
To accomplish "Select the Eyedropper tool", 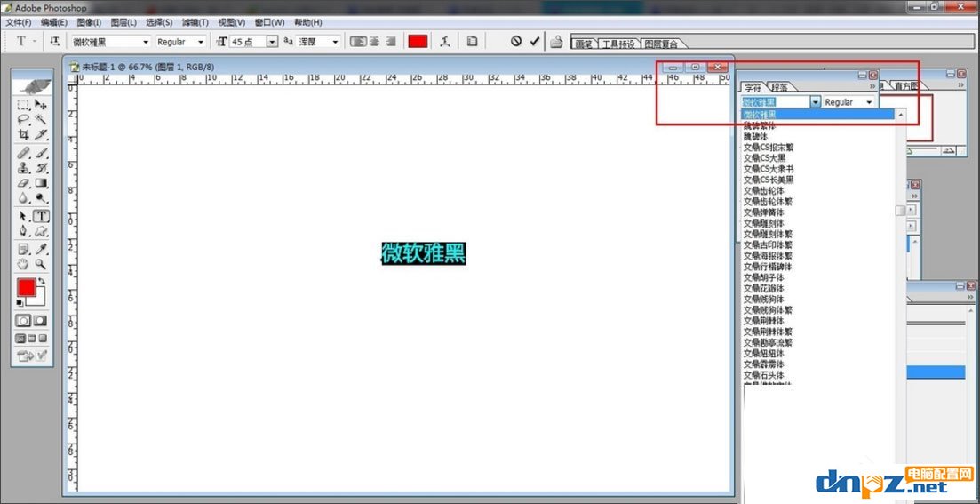I will click(41, 250).
